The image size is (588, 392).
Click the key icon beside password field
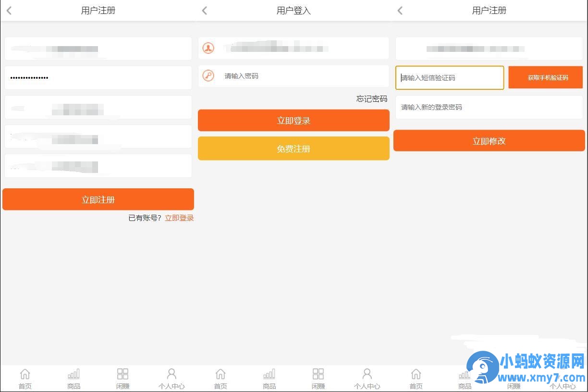point(208,75)
